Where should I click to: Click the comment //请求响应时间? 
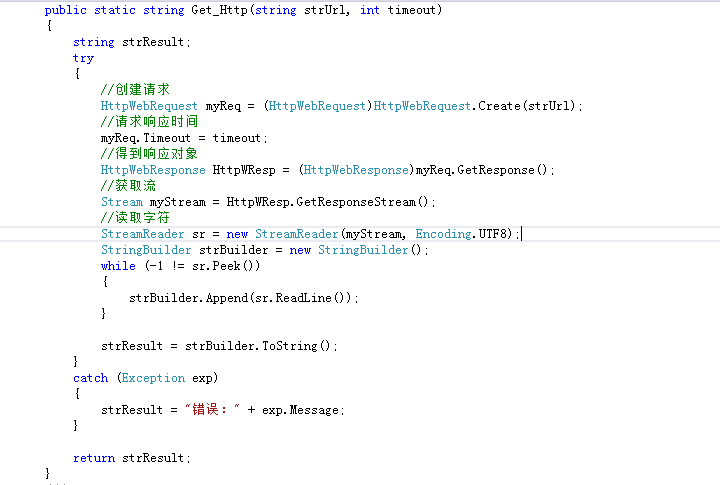click(x=149, y=122)
